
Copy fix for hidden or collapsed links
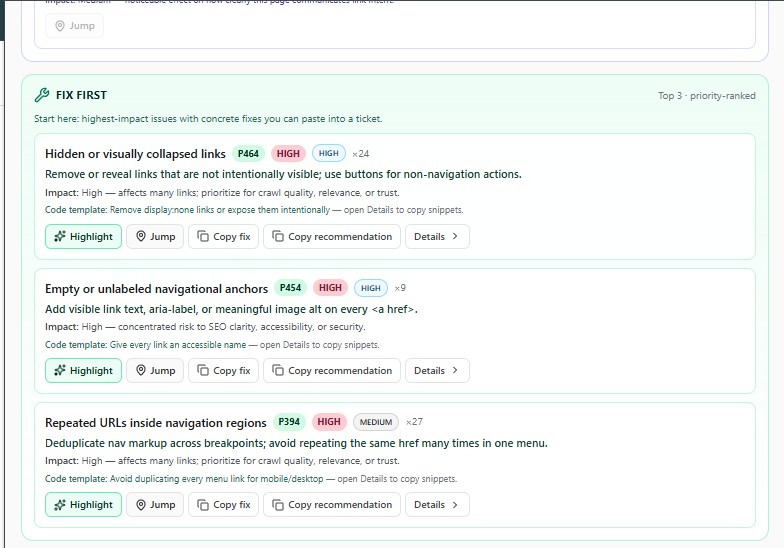coord(223,237)
